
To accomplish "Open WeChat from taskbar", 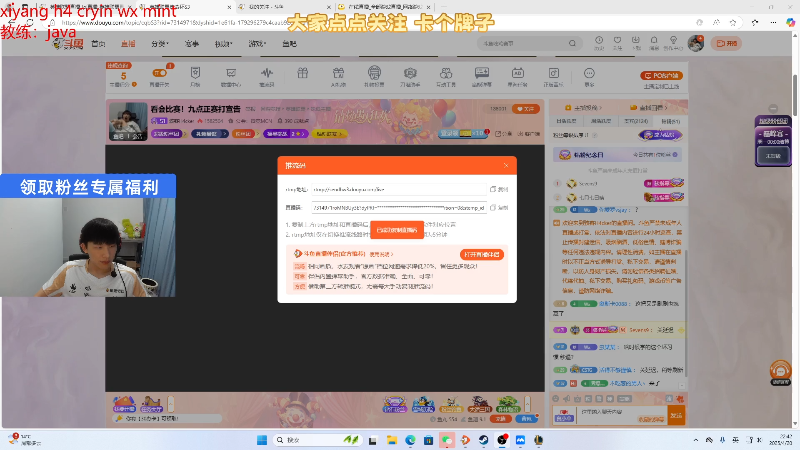I will pos(447,440).
